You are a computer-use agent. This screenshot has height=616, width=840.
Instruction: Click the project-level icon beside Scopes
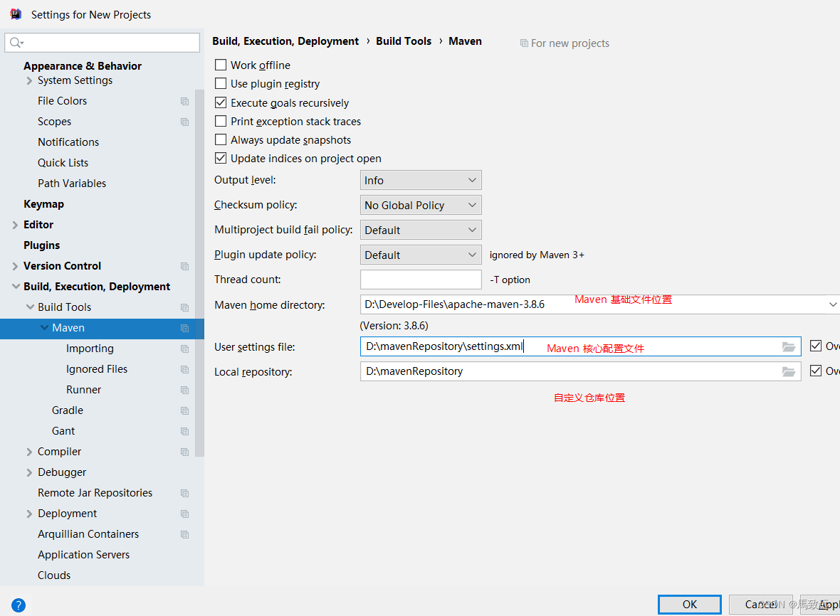click(185, 122)
